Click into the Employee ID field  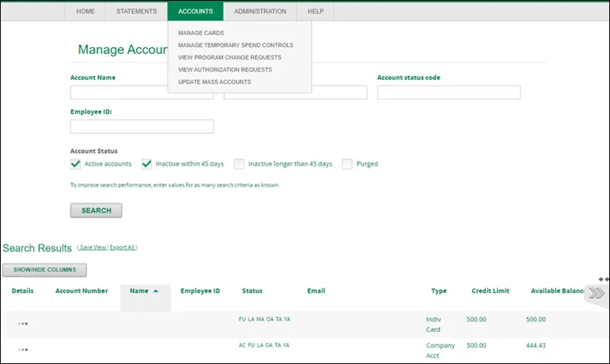pos(142,126)
